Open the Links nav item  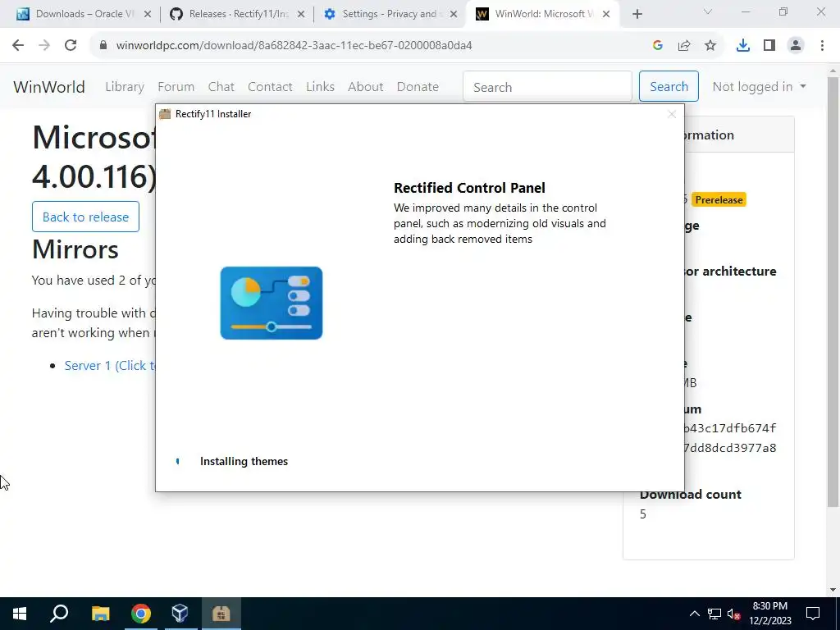click(321, 87)
